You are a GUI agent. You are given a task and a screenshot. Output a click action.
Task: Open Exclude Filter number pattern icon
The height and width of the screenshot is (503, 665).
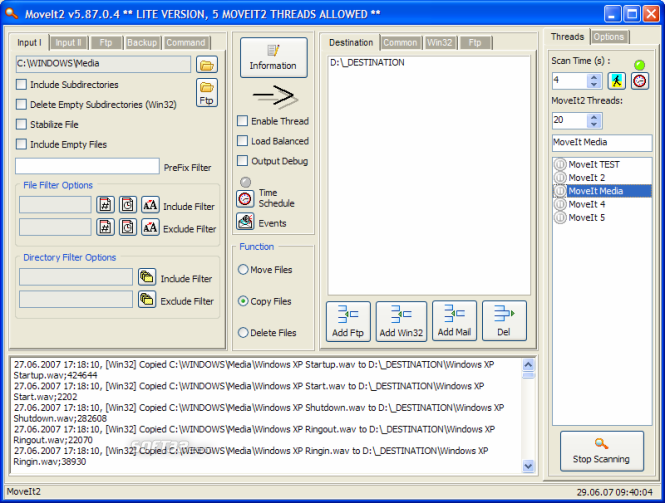(x=105, y=227)
